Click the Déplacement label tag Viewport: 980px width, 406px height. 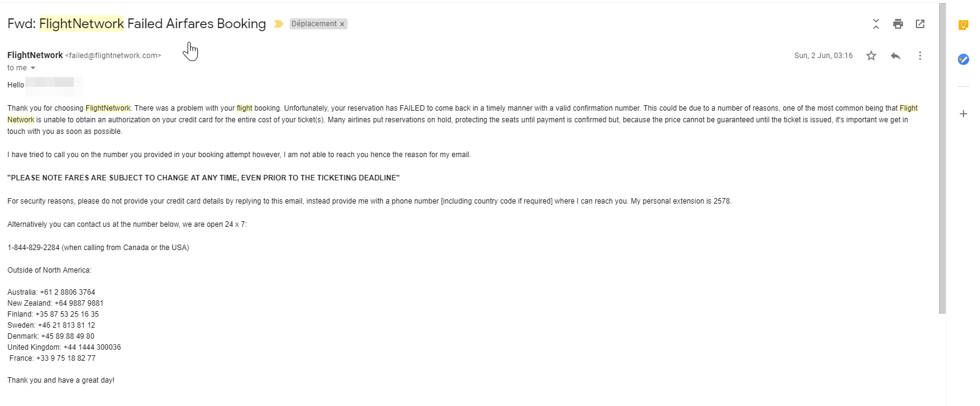pyautogui.click(x=313, y=24)
